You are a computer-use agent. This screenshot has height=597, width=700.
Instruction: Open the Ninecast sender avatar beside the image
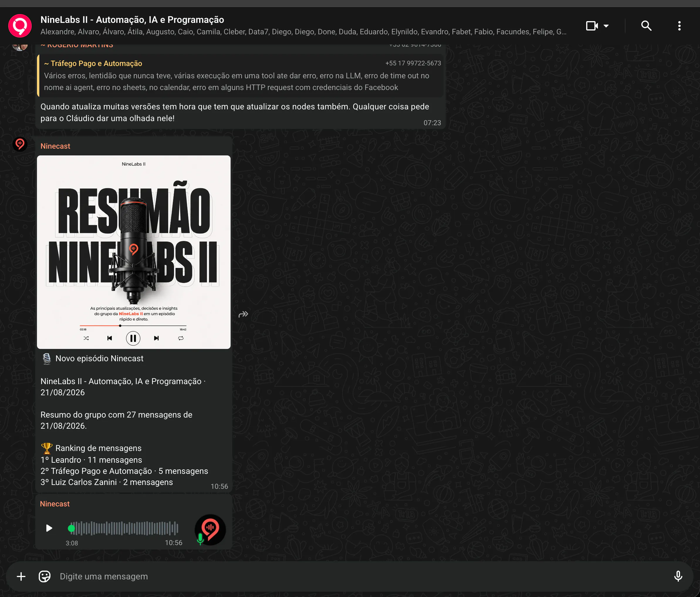pyautogui.click(x=20, y=144)
